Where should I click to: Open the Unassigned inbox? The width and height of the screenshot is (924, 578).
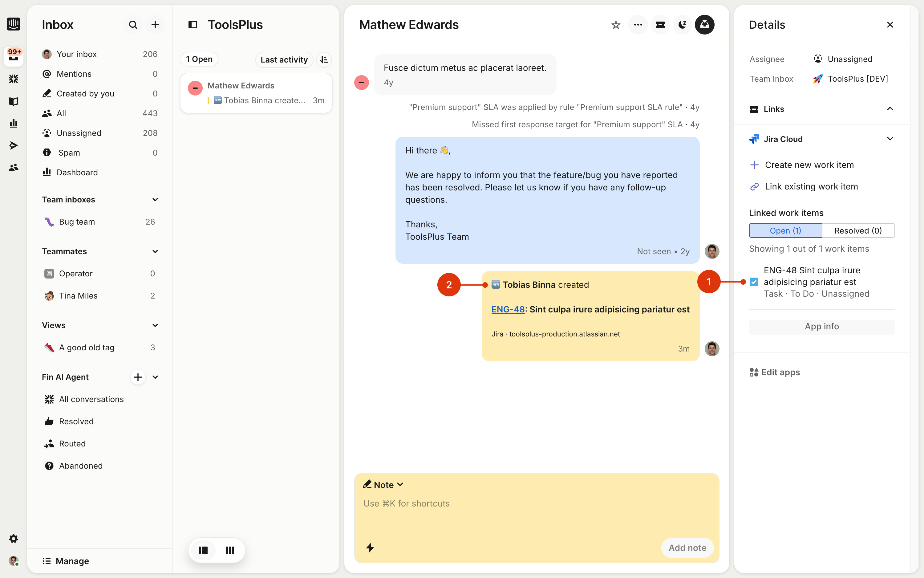(x=79, y=133)
